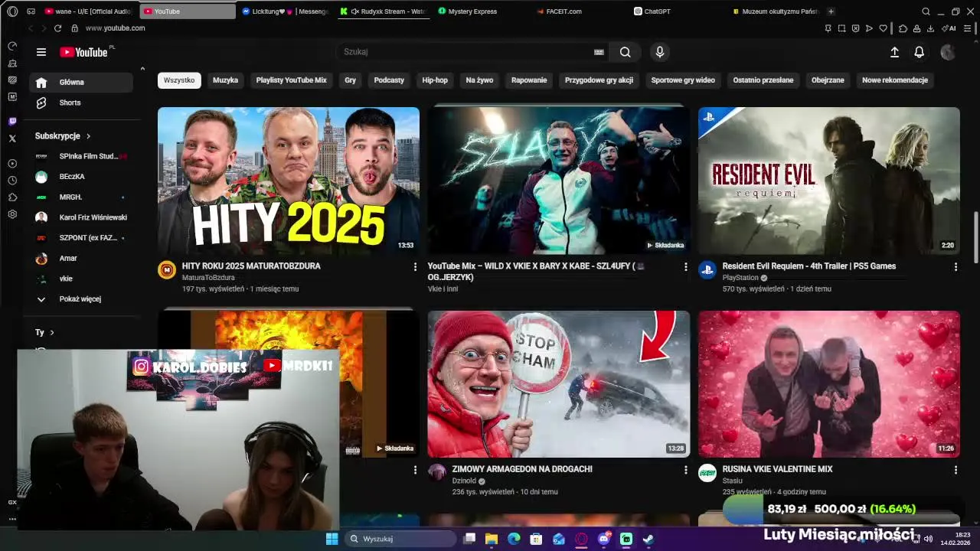The height and width of the screenshot is (551, 980).
Task: Select the Wszystko filter chip
Action: (179, 80)
